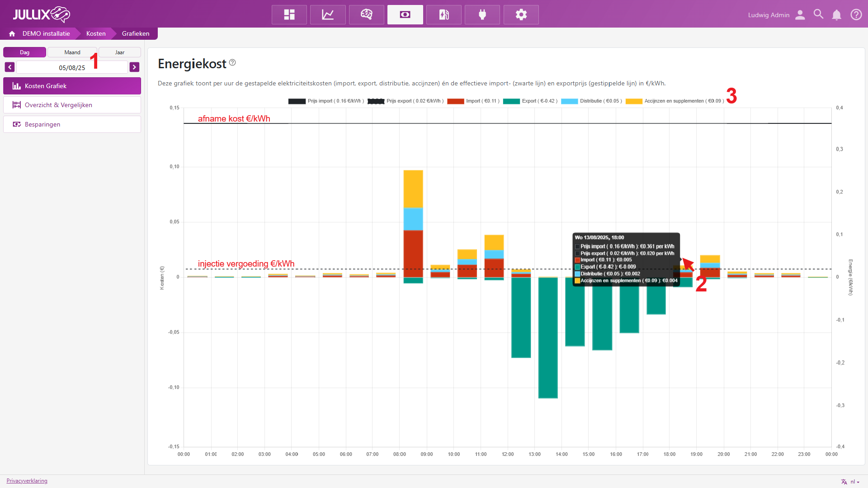Open the power plug devices icon
Screen dimensions: 868x488
pyautogui.click(x=482, y=14)
